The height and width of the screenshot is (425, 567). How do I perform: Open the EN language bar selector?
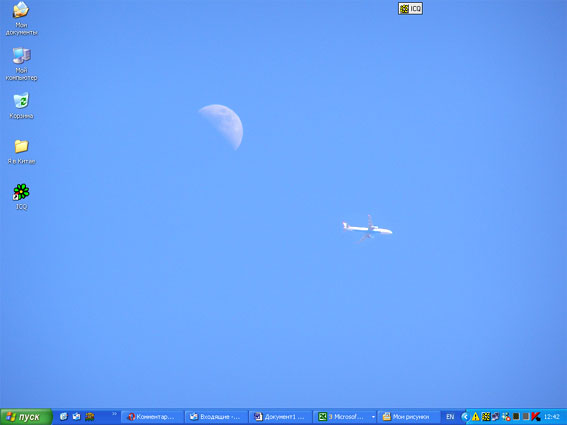coord(450,417)
